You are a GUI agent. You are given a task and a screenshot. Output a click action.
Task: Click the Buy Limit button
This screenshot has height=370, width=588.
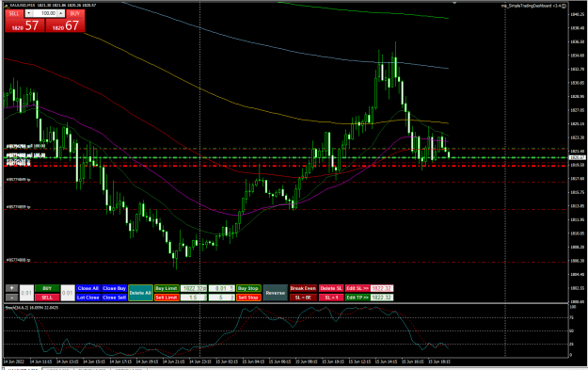click(x=167, y=288)
